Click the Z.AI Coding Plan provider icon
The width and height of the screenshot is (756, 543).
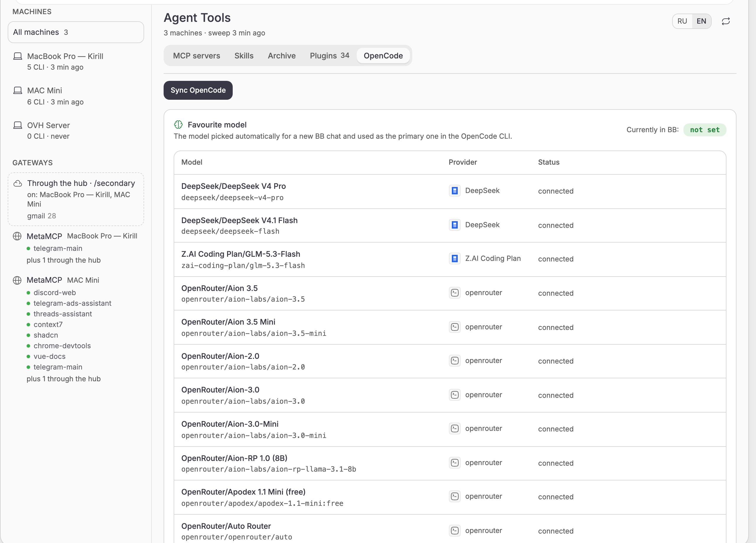[x=455, y=259]
